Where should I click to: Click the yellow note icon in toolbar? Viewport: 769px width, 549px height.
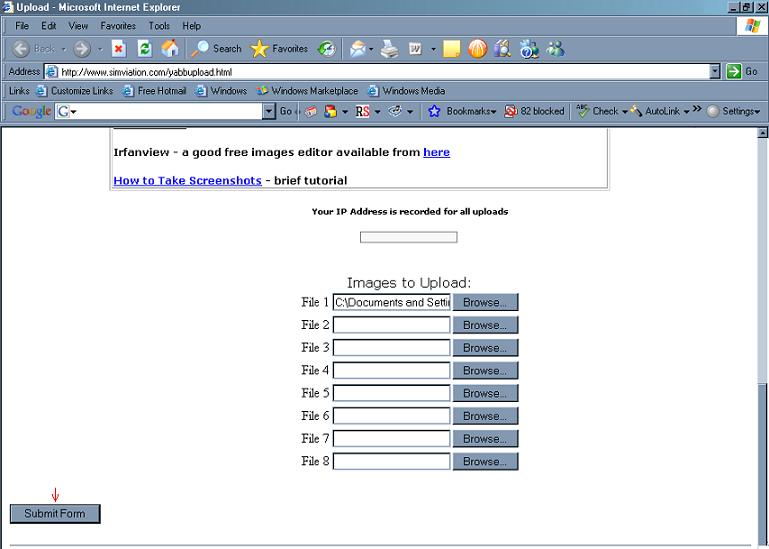point(451,49)
